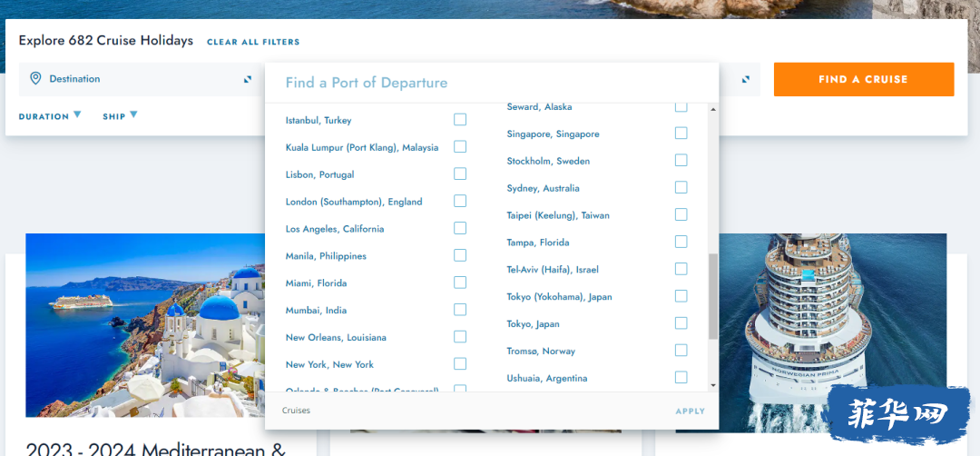Click the port list scrollbar thumb
Viewport: 980px width, 456px height.
(x=712, y=295)
